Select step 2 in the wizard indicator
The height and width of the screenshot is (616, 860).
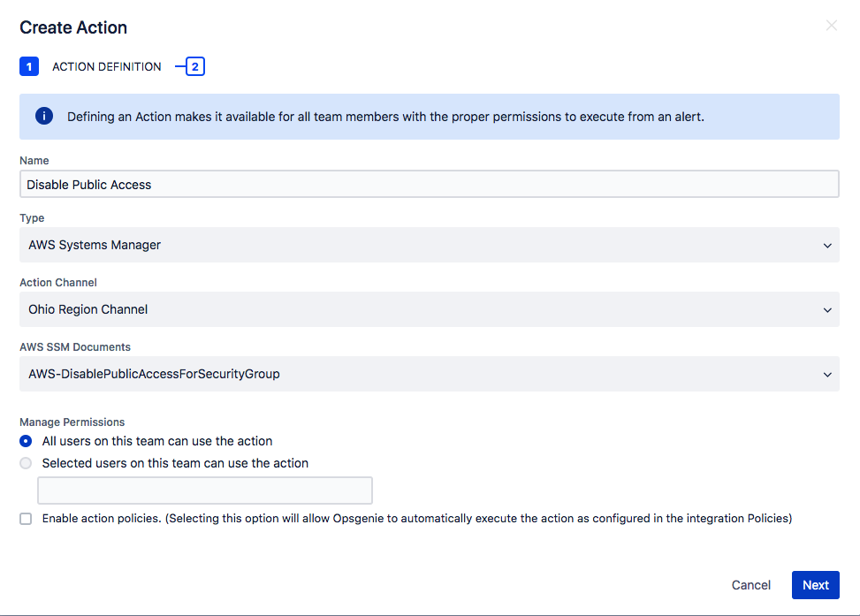point(195,66)
